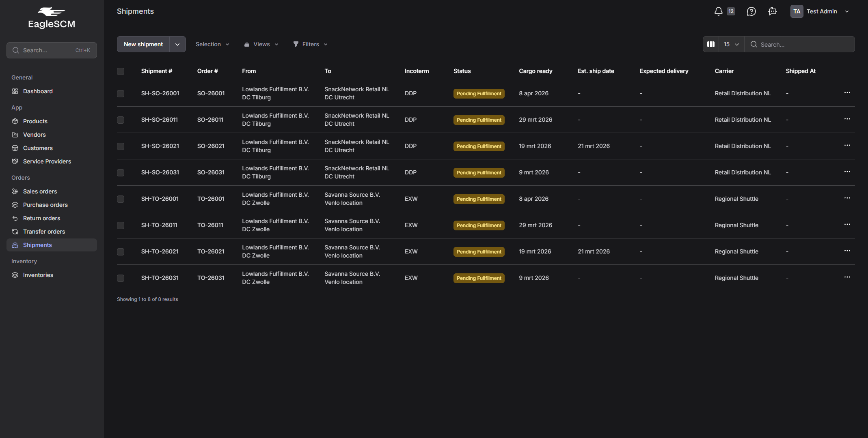Check the SH-TO-26001 row checkbox
This screenshot has height=438, width=868.
click(121, 199)
